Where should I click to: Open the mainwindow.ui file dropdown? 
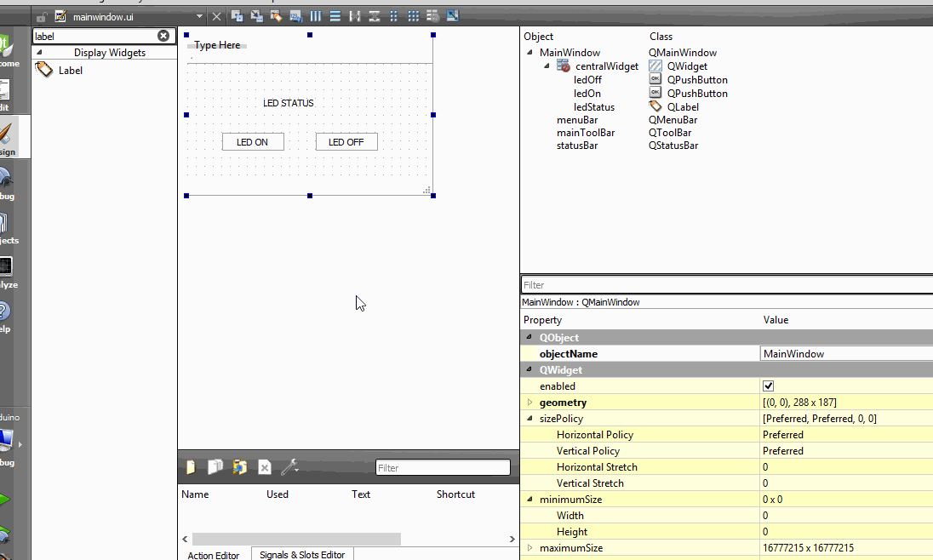199,16
